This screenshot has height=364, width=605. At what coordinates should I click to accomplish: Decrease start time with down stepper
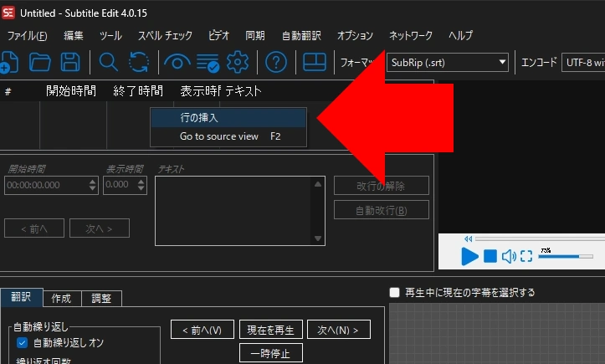93,189
